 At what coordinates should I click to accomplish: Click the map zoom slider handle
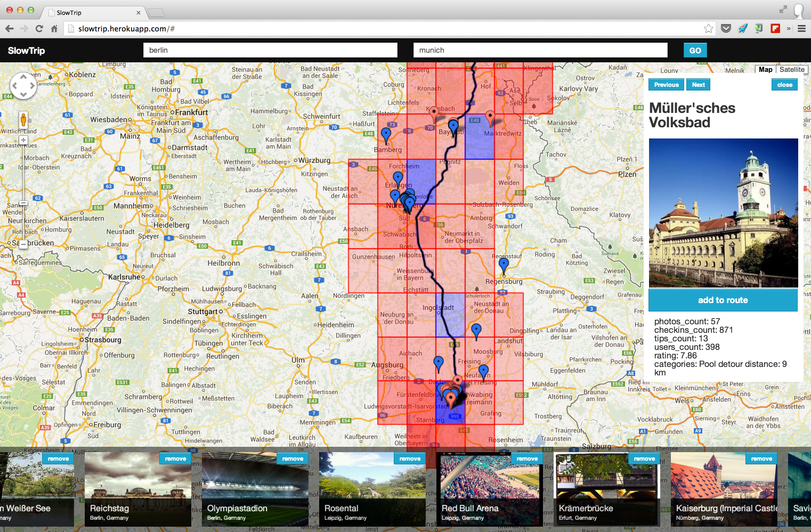pos(23,203)
